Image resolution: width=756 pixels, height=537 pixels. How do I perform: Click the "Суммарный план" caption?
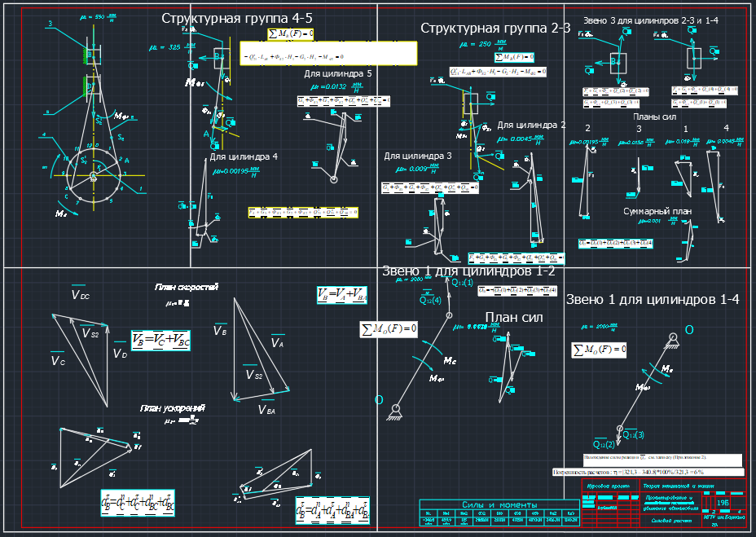657,211
